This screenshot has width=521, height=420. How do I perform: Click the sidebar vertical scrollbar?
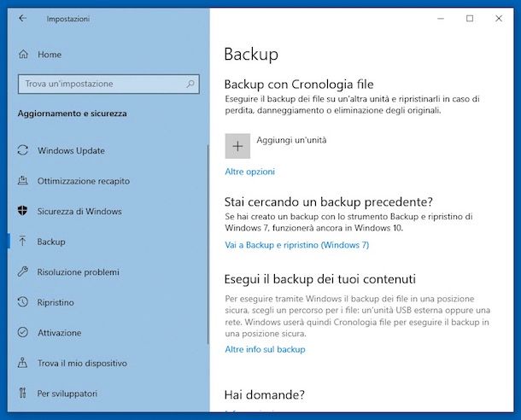pos(208,244)
